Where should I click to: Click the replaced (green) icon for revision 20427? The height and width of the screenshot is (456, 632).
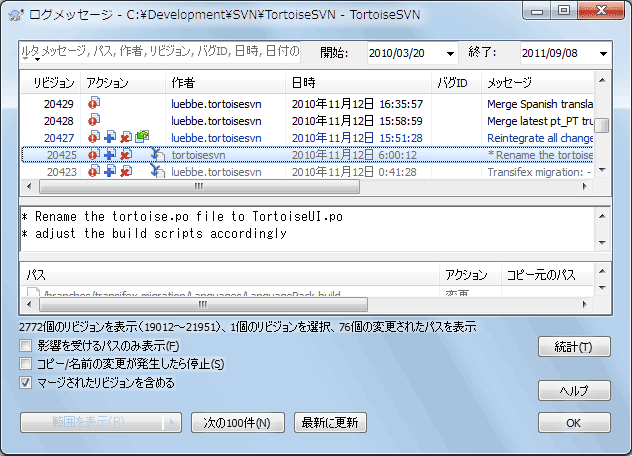pyautogui.click(x=142, y=137)
